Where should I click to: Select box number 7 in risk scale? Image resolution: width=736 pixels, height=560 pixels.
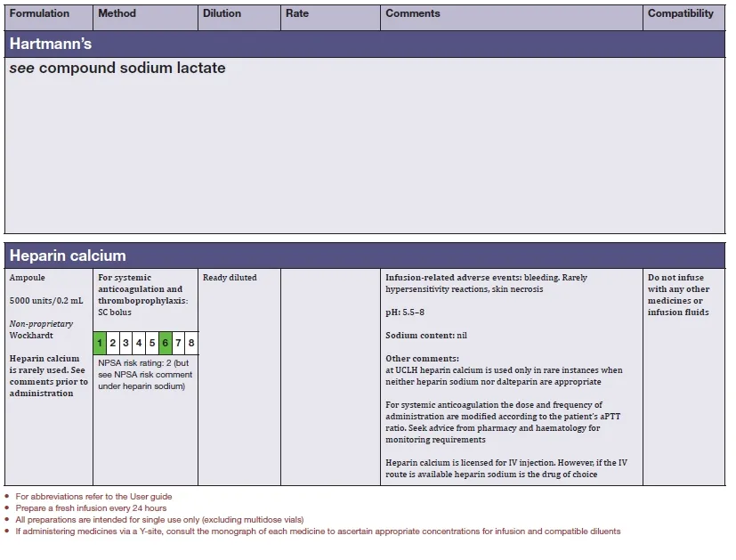click(178, 343)
